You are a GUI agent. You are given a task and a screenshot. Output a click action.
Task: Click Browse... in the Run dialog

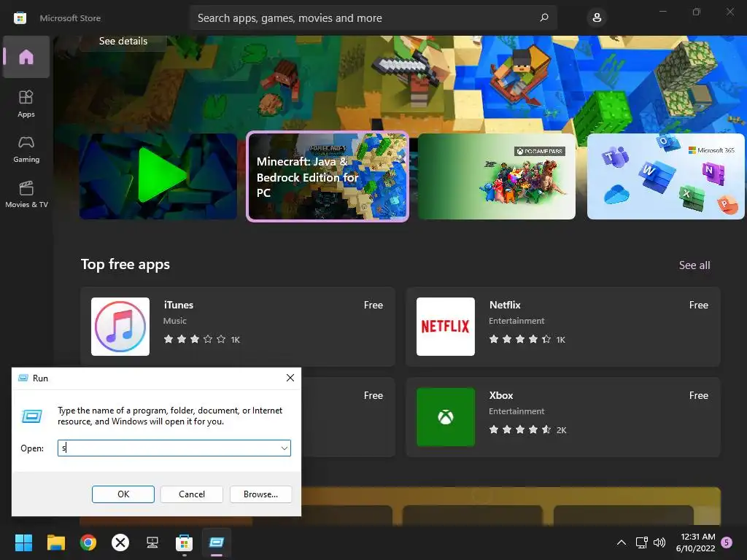[x=260, y=494]
